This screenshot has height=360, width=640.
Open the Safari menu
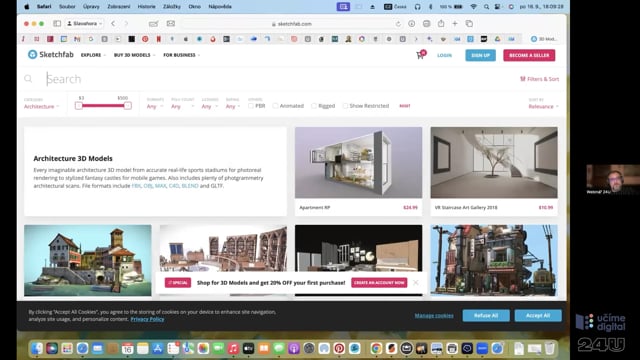coord(44,7)
